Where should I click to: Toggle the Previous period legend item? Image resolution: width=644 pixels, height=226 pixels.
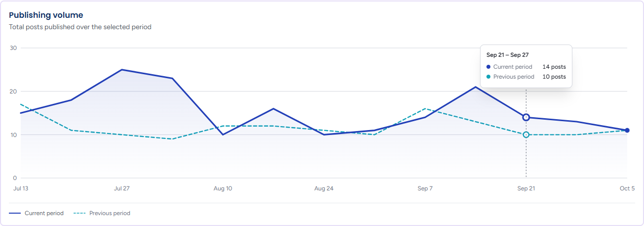(102, 213)
